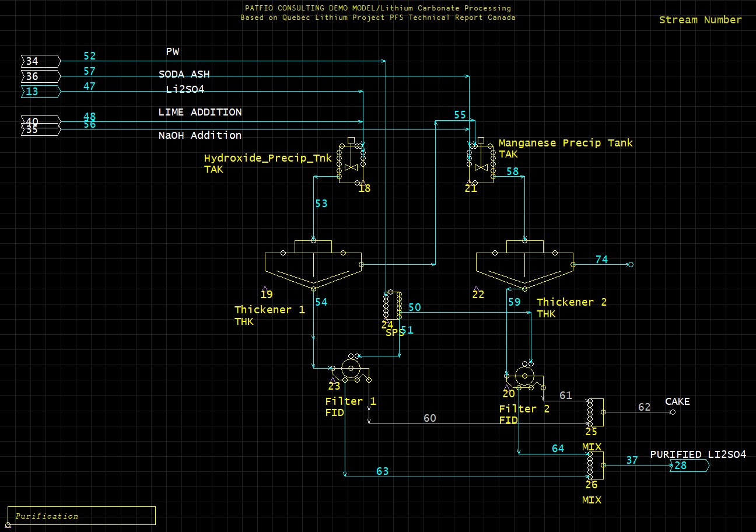
Task: Open the PW feed tag 34
Action: click(40, 61)
